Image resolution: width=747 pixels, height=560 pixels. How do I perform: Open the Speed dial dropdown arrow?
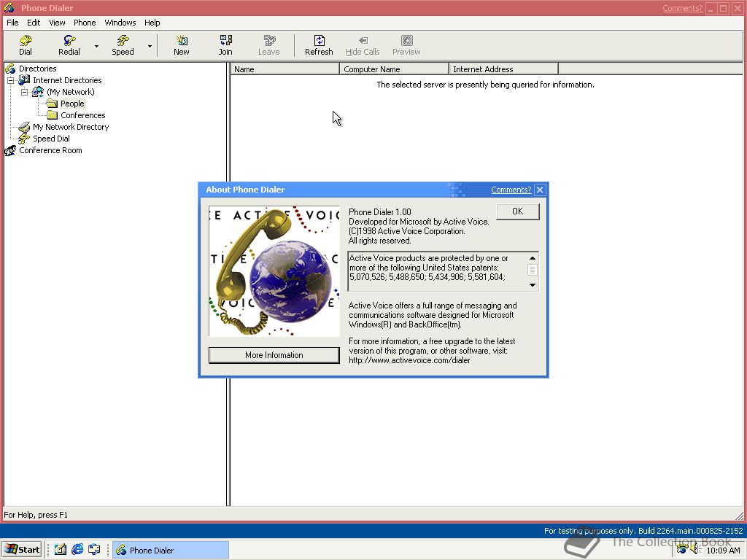click(150, 46)
